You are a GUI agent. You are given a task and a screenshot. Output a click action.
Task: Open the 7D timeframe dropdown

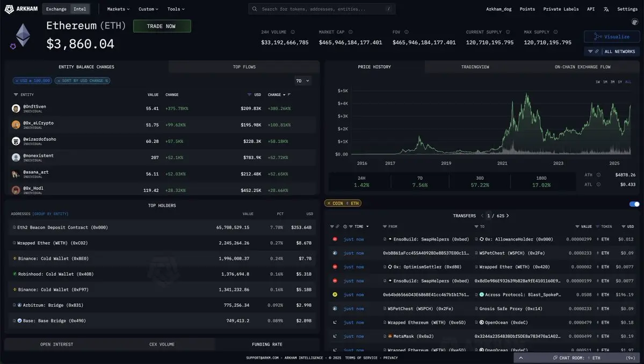[303, 81]
